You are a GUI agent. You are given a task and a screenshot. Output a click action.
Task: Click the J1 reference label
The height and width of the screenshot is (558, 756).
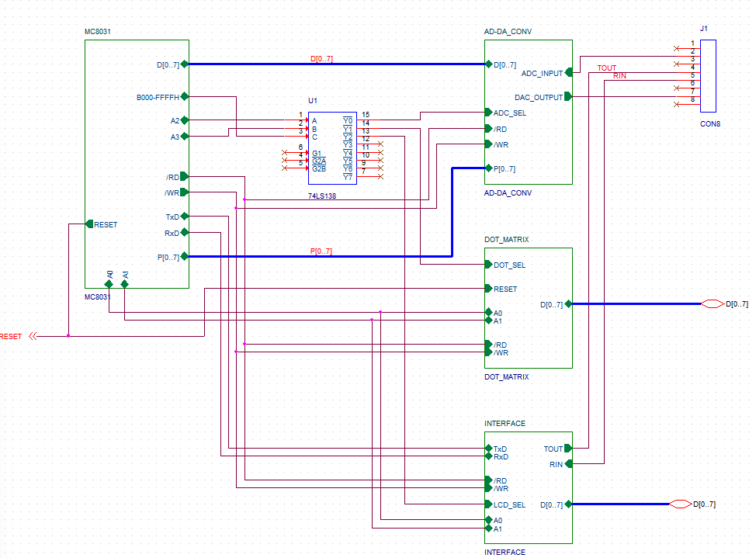click(704, 29)
